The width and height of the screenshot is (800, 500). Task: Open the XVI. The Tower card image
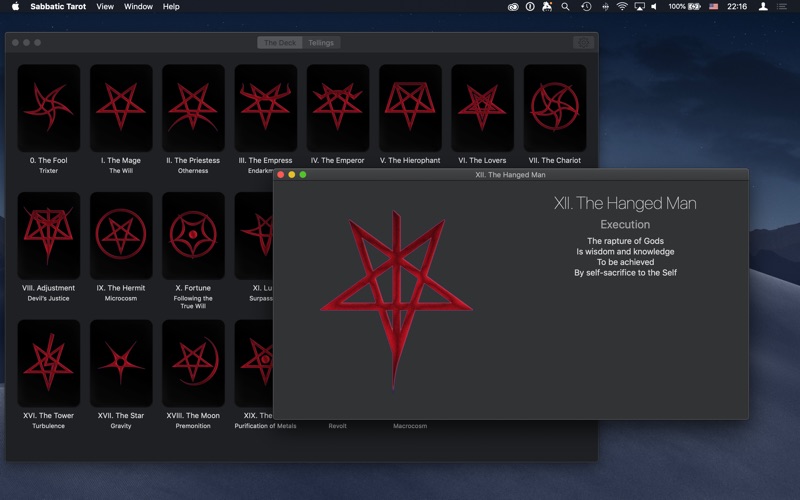click(49, 363)
